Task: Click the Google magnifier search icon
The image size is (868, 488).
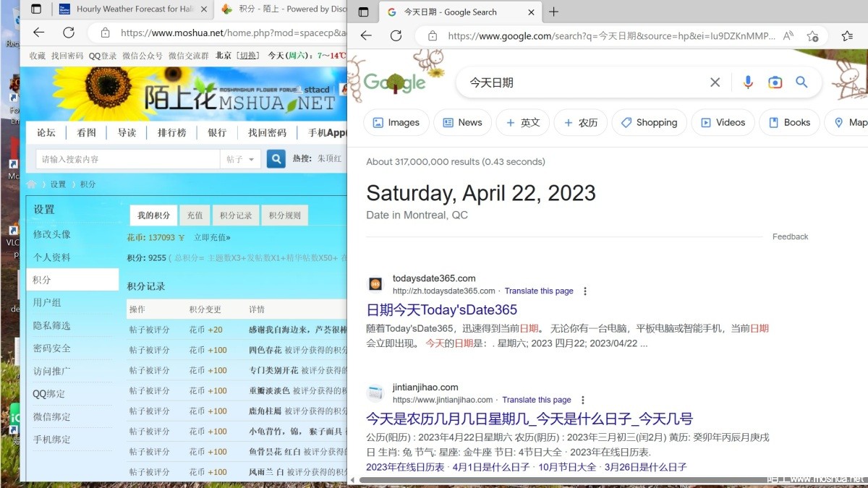Action: pyautogui.click(x=801, y=82)
